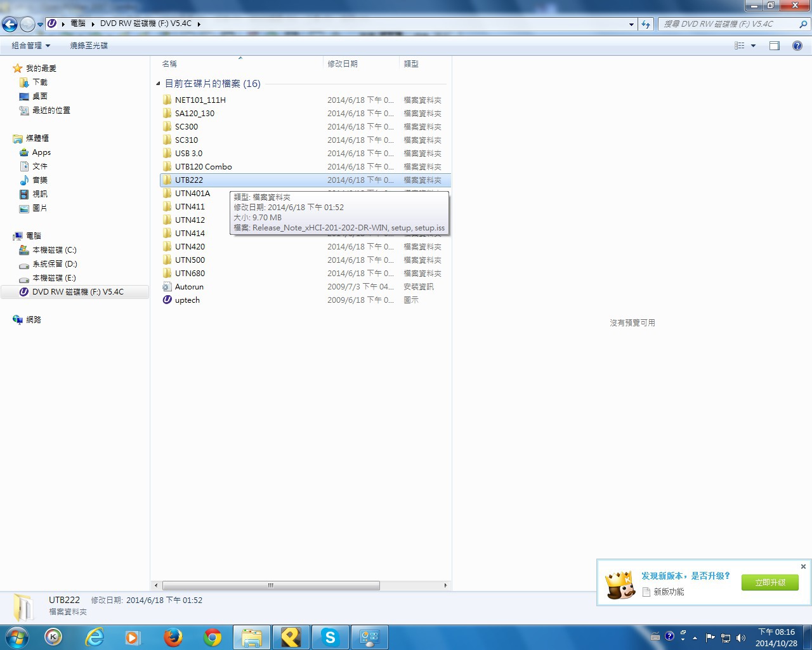Collapse the 目前在碟片的檔案 group
Viewport: 812px width, 650px height.
[x=158, y=84]
